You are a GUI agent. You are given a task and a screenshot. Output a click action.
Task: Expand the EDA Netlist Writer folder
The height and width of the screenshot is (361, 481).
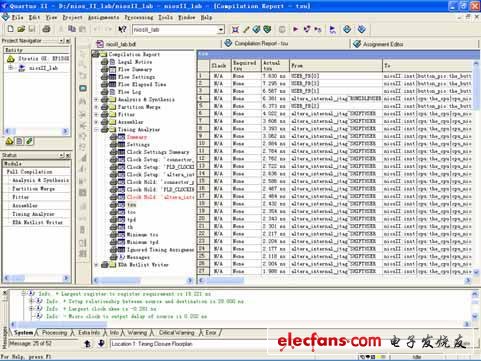coord(96,265)
